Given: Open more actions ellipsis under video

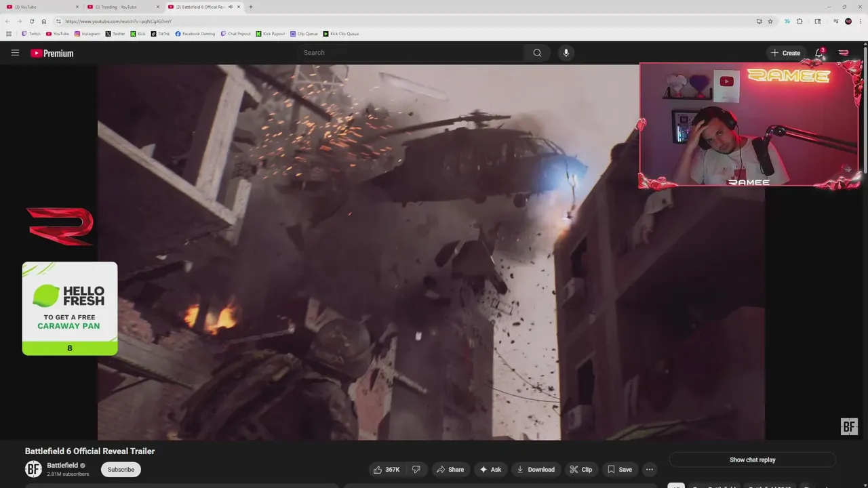Looking at the screenshot, I should click(x=649, y=470).
